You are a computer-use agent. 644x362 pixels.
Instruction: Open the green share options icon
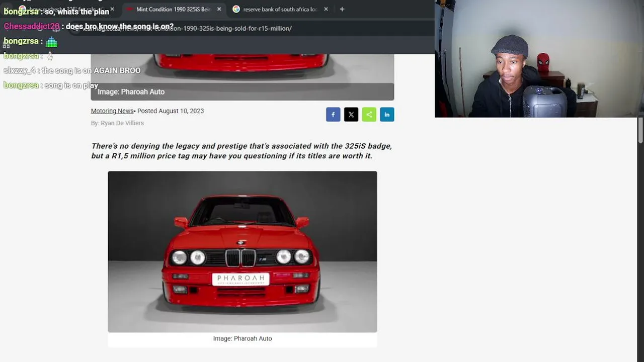pyautogui.click(x=369, y=115)
